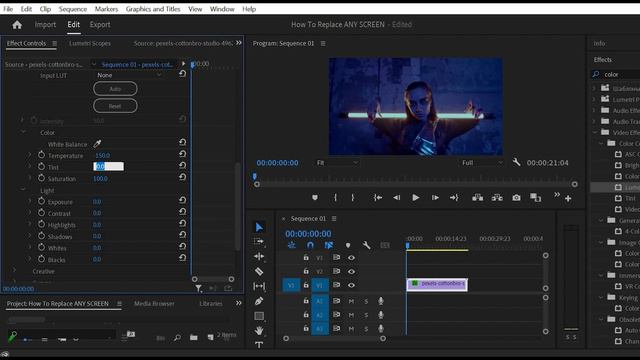Toggle lock on track V3
The width and height of the screenshot is (640, 360).
[x=306, y=258]
